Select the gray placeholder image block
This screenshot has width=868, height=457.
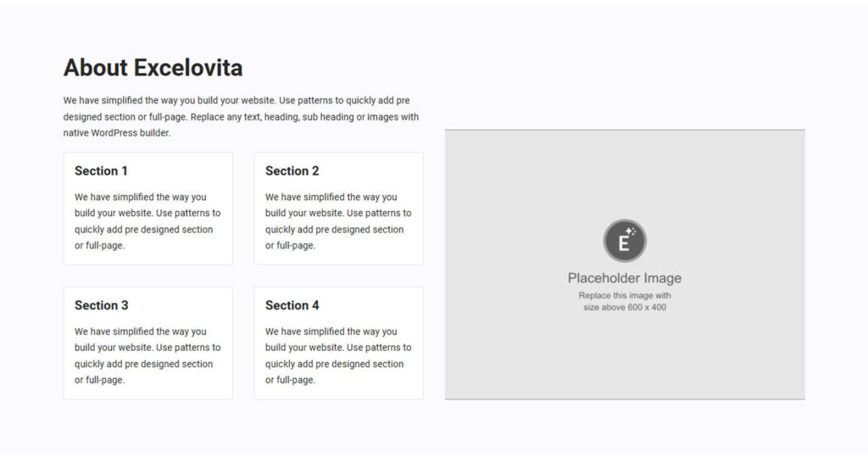pyautogui.click(x=625, y=265)
